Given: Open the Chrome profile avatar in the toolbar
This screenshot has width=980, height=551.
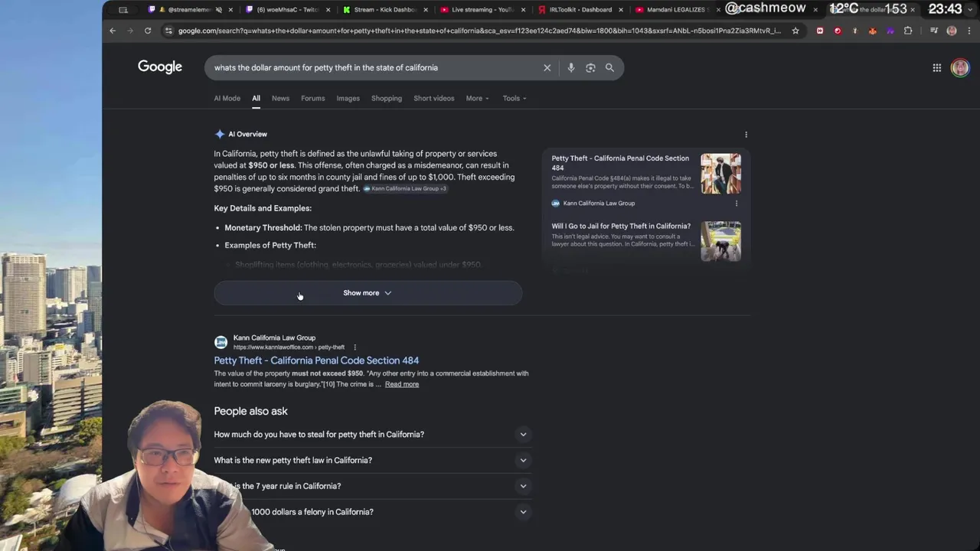Looking at the screenshot, I should tap(952, 31).
